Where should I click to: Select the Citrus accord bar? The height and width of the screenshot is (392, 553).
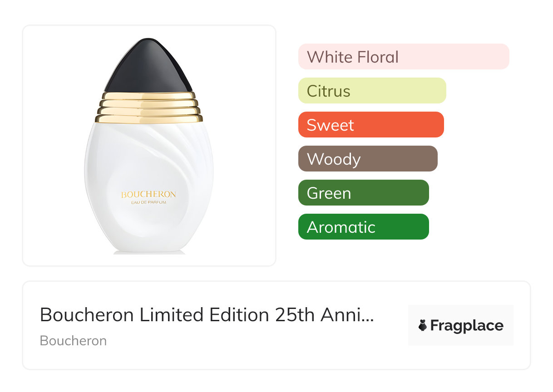[372, 91]
